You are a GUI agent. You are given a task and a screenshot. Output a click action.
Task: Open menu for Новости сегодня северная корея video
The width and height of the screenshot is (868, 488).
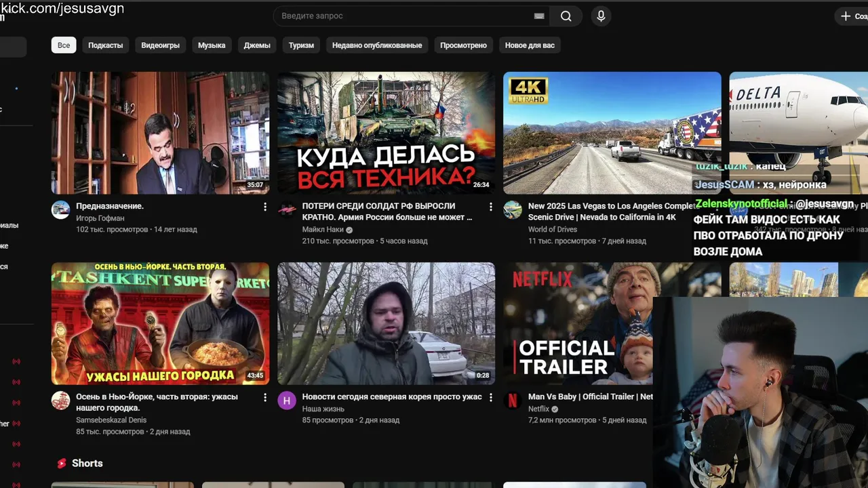coord(491,397)
